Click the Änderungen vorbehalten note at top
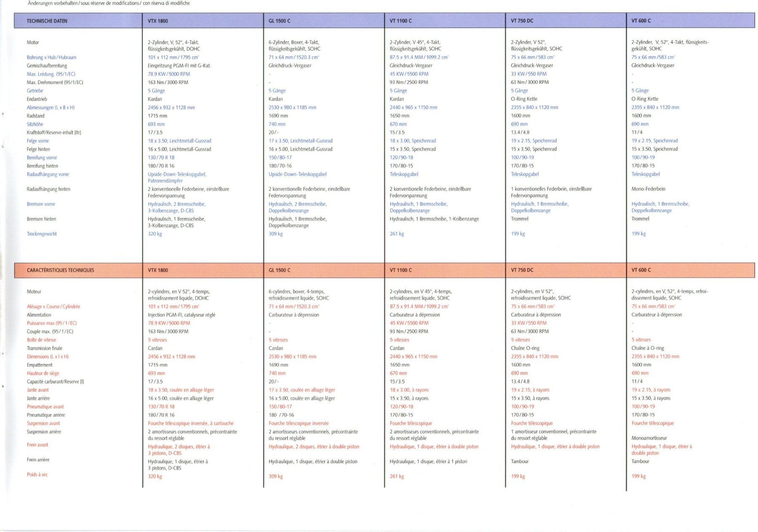 (109, 3)
